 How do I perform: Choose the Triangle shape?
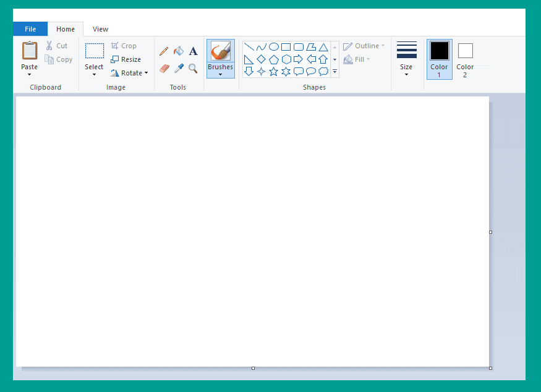tap(323, 47)
